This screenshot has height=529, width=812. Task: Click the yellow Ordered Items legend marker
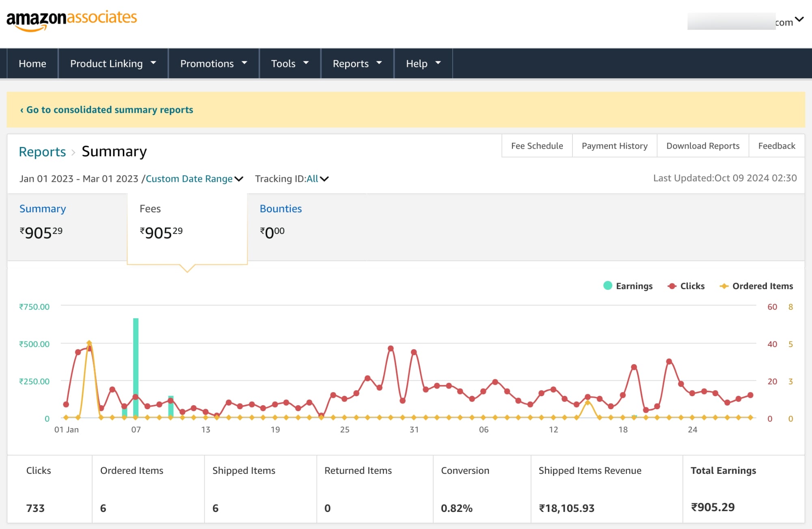pyautogui.click(x=724, y=286)
